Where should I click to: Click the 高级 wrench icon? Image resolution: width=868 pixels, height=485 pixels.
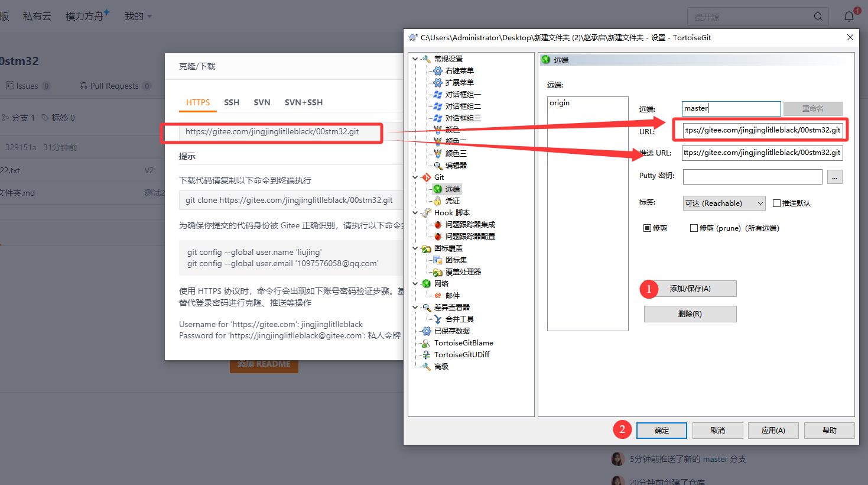point(427,367)
